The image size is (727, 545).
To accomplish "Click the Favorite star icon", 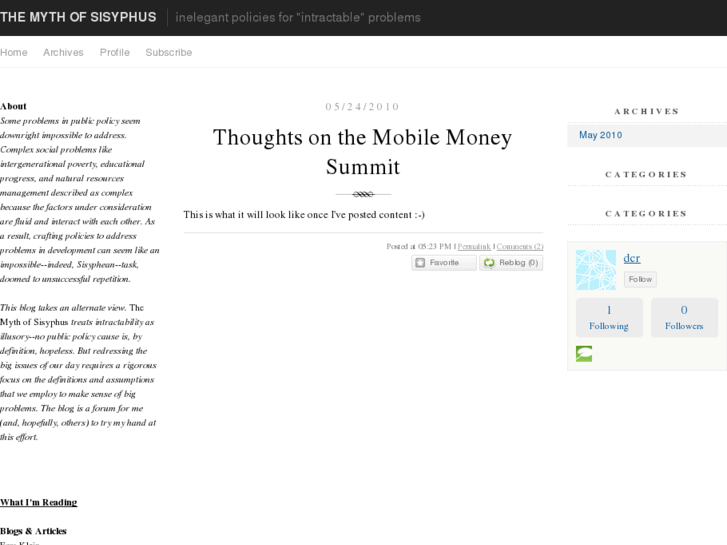I will coord(421,263).
